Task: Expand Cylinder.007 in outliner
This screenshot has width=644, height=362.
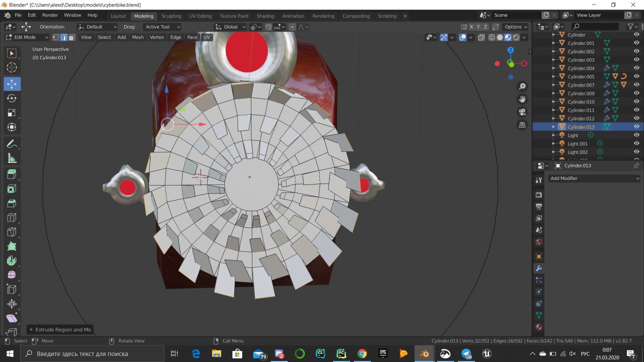Action: (x=554, y=85)
